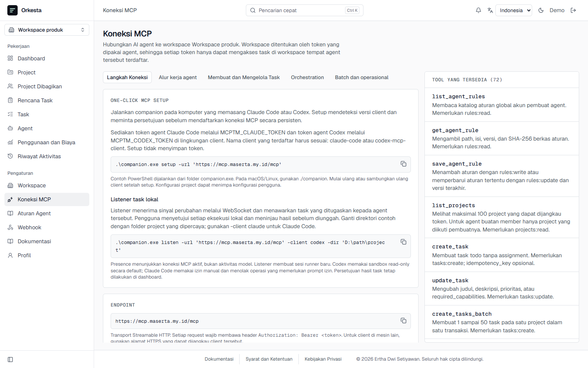Click the list_agent_rules tool entry
This screenshot has width=588, height=368.
[502, 105]
